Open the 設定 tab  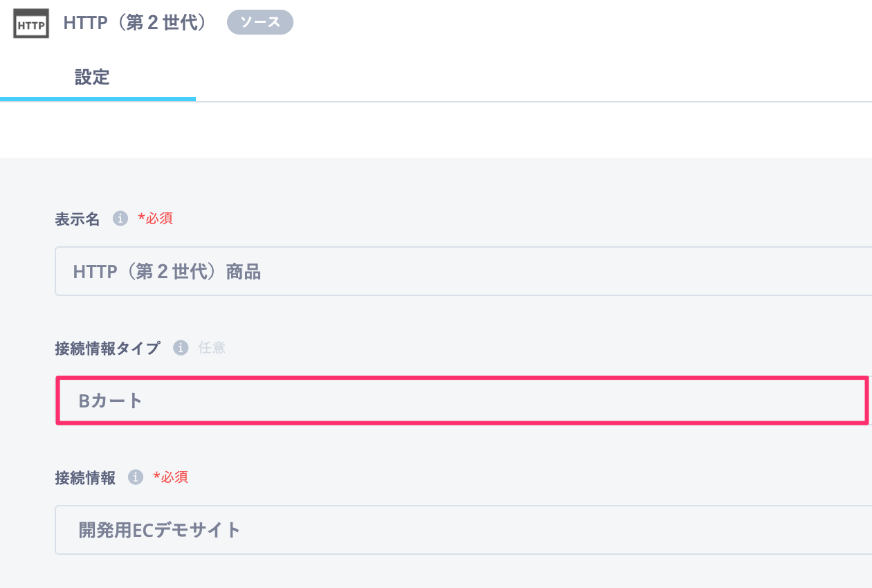pyautogui.click(x=92, y=77)
